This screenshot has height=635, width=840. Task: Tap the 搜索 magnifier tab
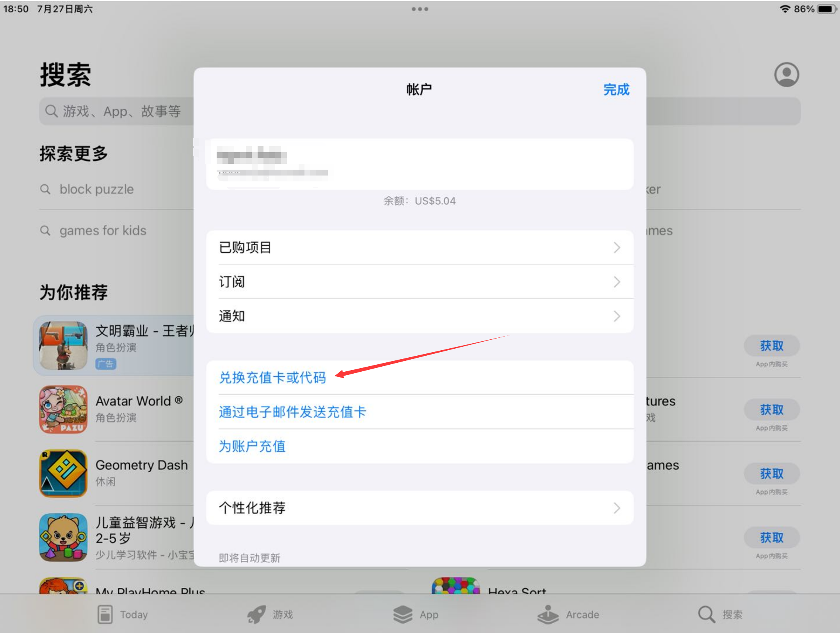coord(720,615)
